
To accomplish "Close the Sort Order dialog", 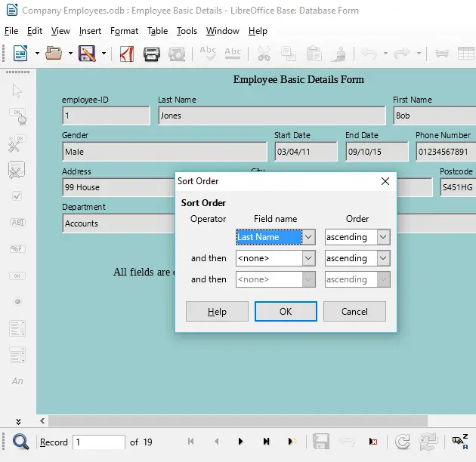I will tap(385, 181).
